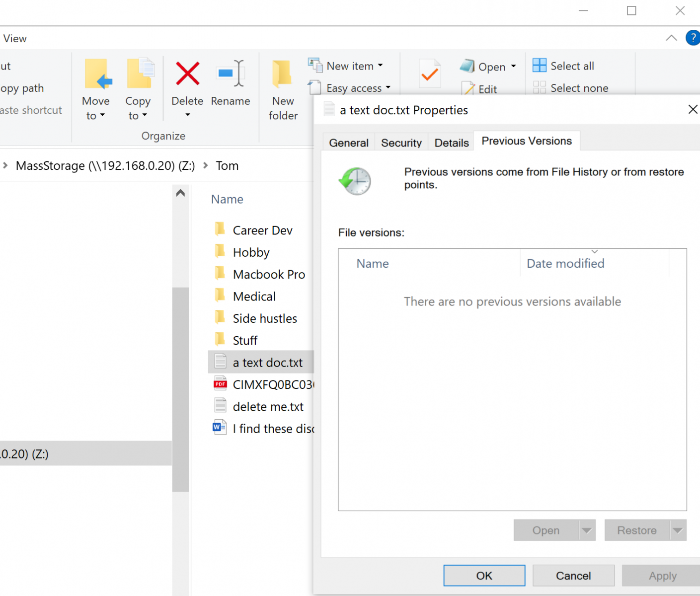This screenshot has height=596, width=700.
Task: Sort by Name column header in file list
Action: click(x=227, y=199)
